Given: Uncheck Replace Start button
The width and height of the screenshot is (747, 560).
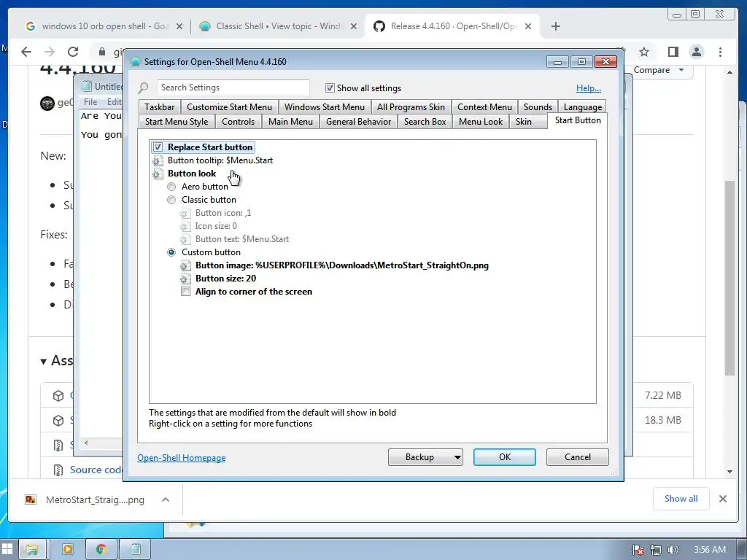Looking at the screenshot, I should pyautogui.click(x=158, y=147).
